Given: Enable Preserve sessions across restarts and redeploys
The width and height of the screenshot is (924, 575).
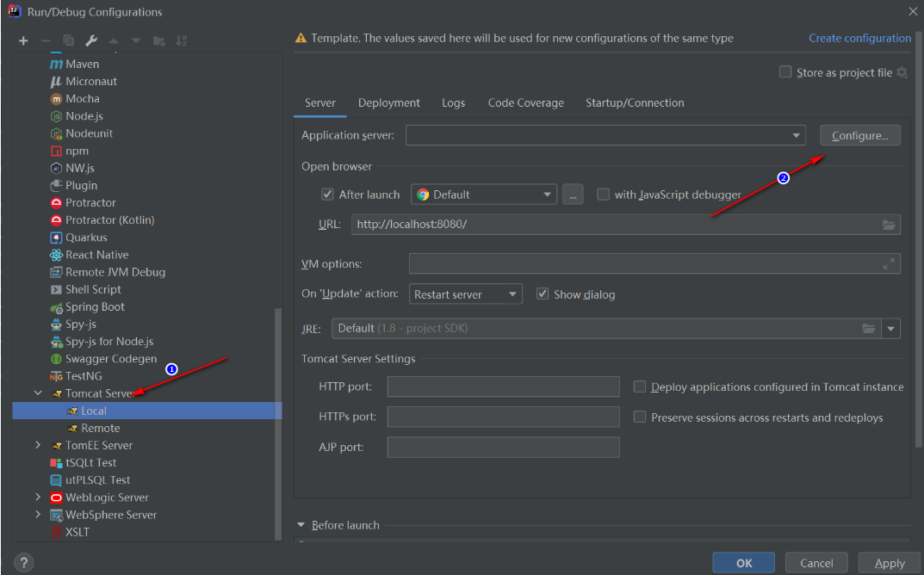Looking at the screenshot, I should [639, 417].
